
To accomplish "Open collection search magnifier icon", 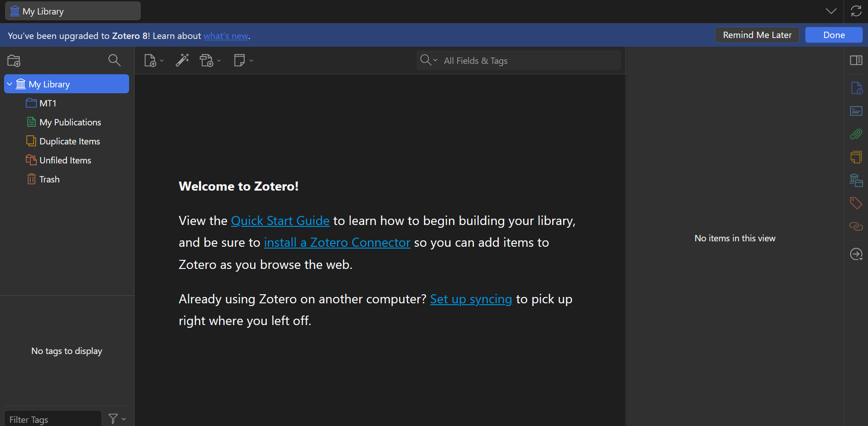I will pos(114,60).
